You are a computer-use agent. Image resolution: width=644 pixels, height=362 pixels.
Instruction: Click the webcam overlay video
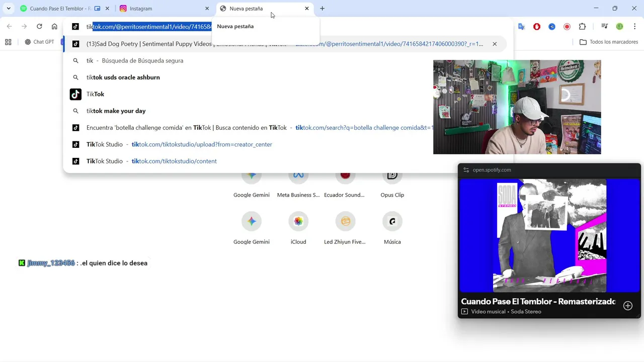[517, 107]
